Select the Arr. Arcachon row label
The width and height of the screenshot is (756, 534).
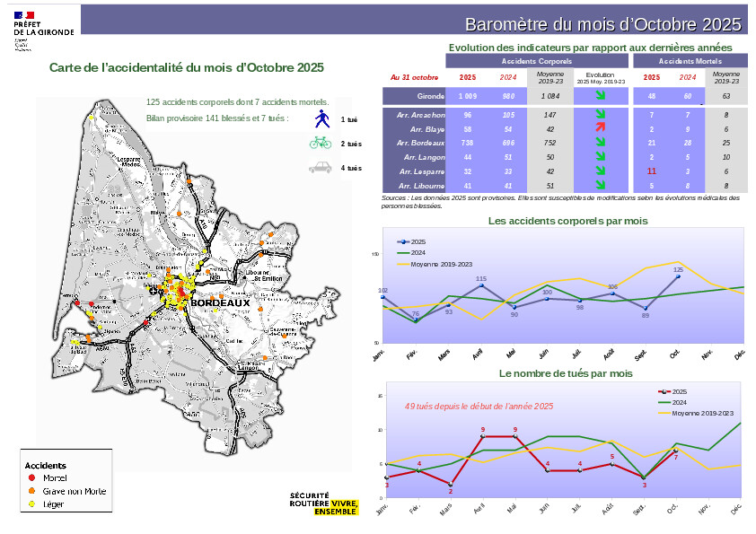pos(420,116)
